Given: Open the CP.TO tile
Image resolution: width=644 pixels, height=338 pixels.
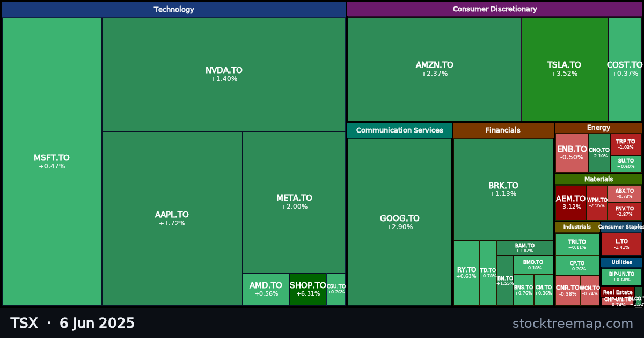Looking at the screenshot, I should pyautogui.click(x=577, y=266).
